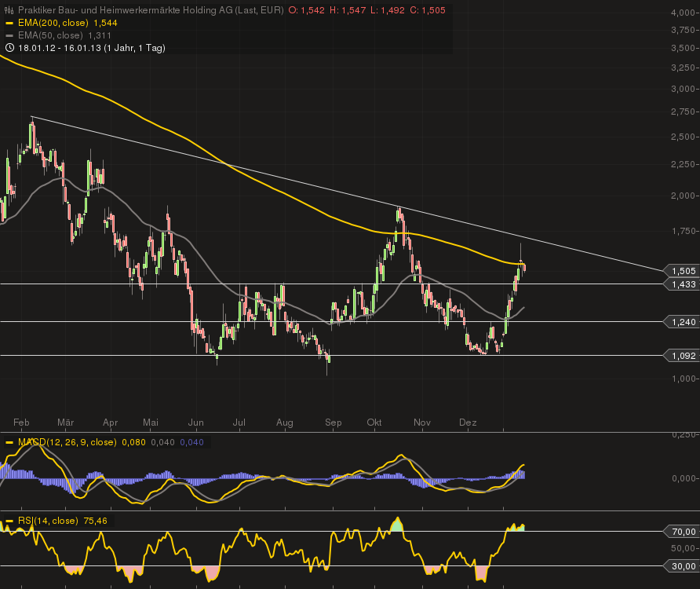Click the 70,00 level label in RSI panel
Screen dimensions: 700x589
[x=683, y=532]
